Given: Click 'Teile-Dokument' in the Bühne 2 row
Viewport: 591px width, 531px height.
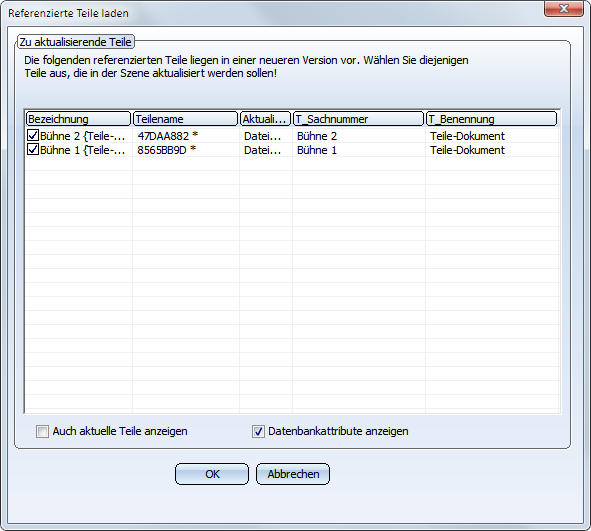Looking at the screenshot, I should click(x=467, y=136).
